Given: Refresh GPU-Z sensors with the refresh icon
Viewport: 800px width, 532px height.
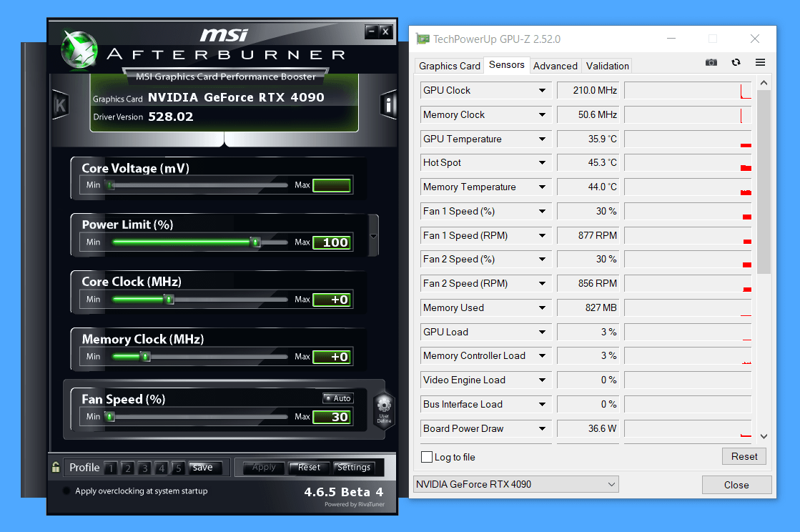Looking at the screenshot, I should [736, 62].
